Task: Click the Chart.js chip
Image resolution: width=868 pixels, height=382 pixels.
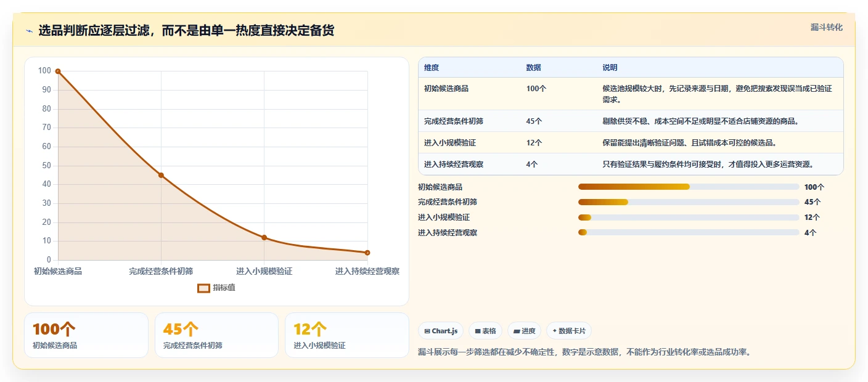Action: tap(441, 331)
